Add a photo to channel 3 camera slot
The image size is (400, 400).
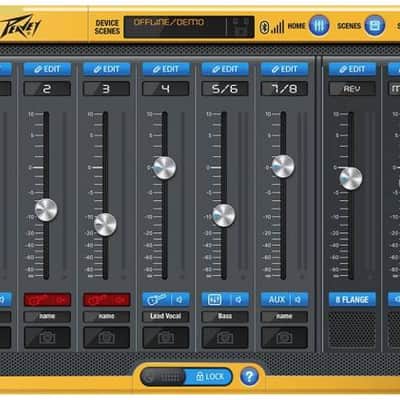(107, 338)
